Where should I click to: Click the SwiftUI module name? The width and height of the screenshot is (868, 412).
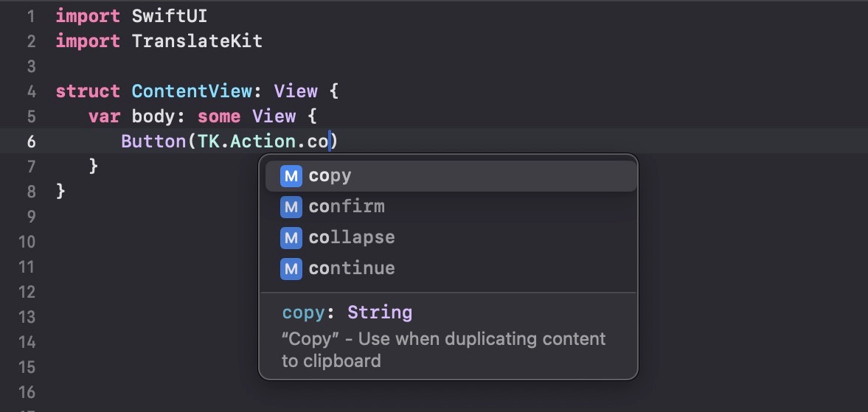(x=170, y=16)
